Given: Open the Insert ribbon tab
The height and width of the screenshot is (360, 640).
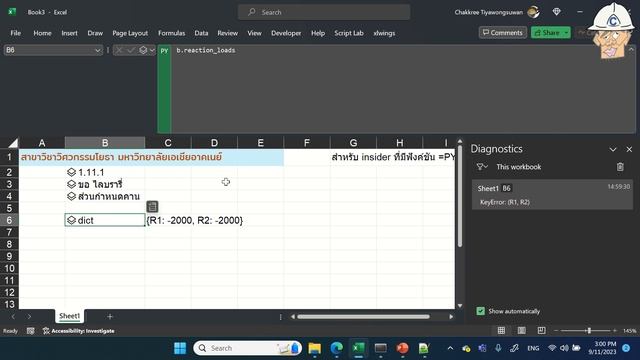Looking at the screenshot, I should [69, 33].
